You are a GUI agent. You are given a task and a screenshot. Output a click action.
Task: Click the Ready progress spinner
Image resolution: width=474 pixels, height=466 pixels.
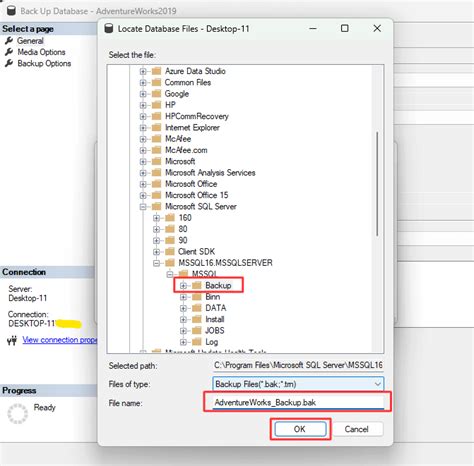click(x=17, y=414)
